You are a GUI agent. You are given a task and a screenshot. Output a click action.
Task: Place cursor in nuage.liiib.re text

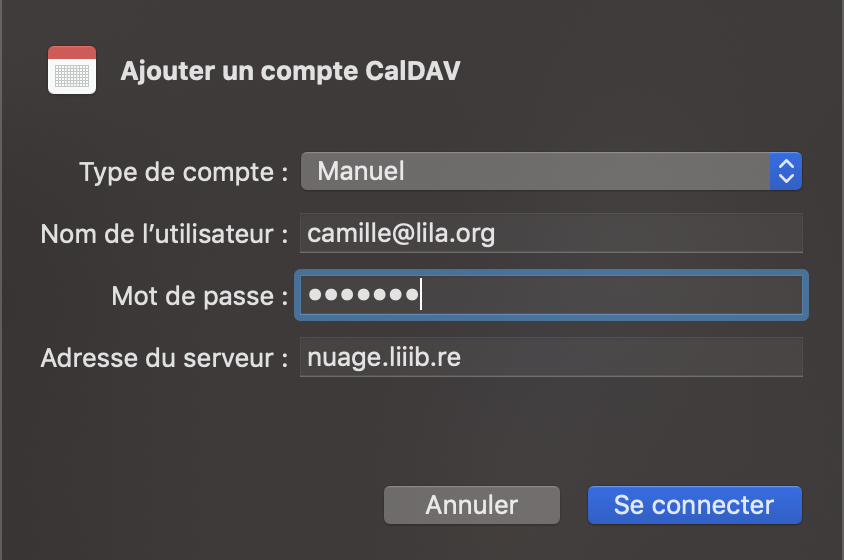tap(384, 358)
